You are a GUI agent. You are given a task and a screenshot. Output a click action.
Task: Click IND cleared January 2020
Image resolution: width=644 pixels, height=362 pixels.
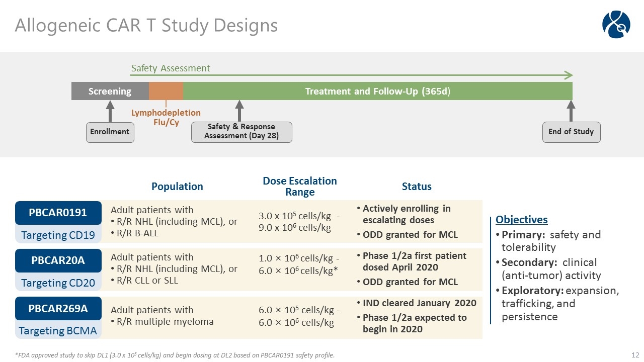point(416,303)
